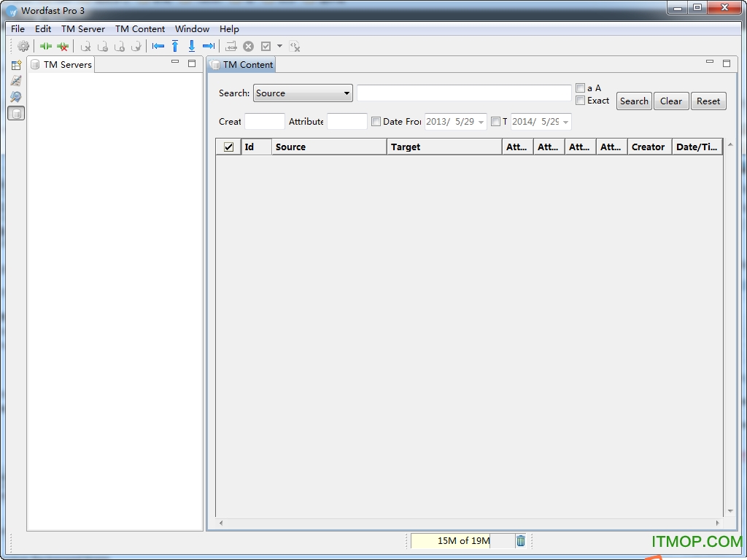Click the go to first page blue arrow

[x=158, y=46]
